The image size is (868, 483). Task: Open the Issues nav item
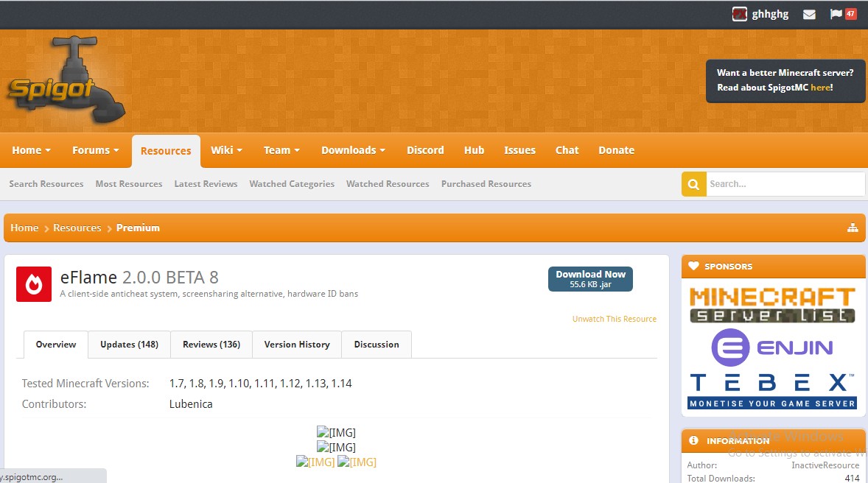[519, 150]
